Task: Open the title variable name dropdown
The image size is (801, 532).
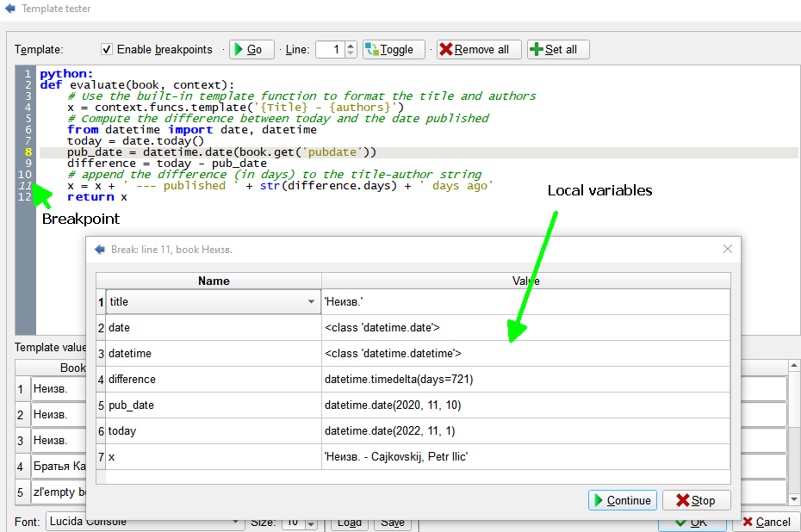Action: click(311, 302)
